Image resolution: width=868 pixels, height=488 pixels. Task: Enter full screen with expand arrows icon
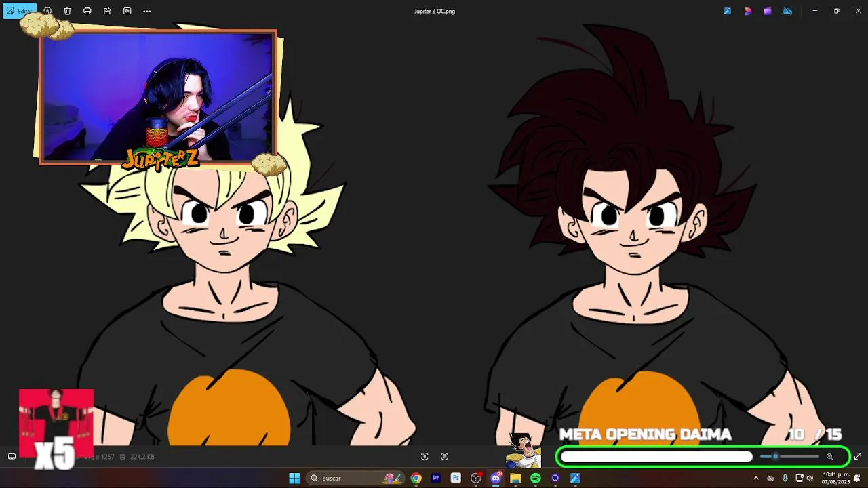857,457
